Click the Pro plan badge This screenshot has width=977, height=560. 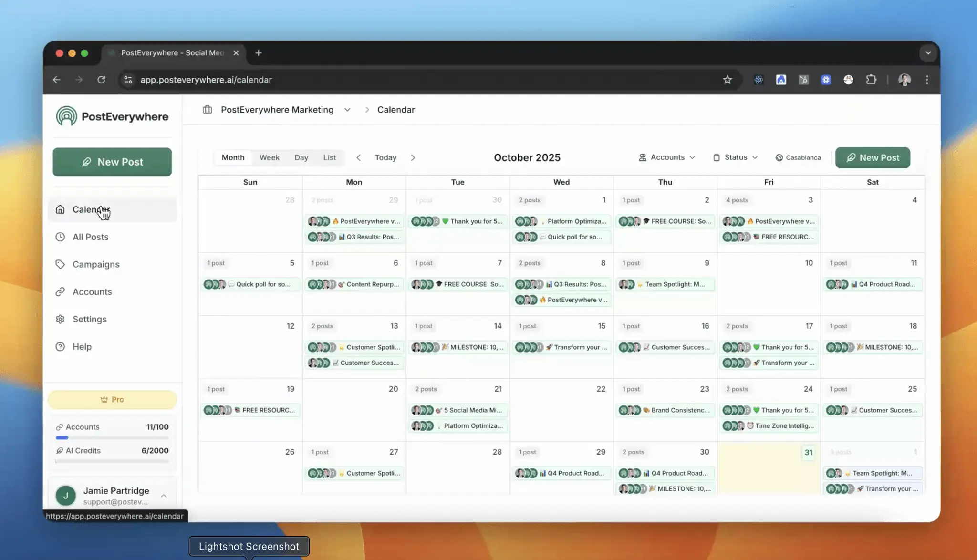pyautogui.click(x=112, y=400)
